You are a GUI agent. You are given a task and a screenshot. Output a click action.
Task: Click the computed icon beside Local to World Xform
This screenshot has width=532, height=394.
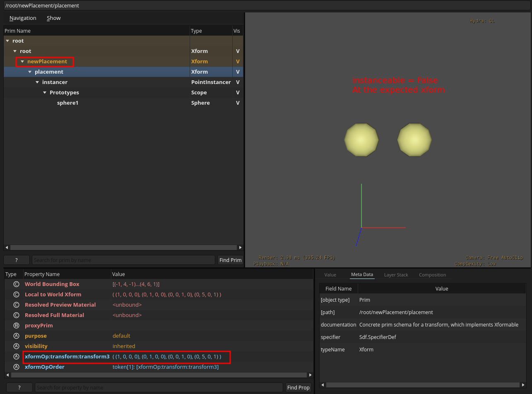point(17,295)
